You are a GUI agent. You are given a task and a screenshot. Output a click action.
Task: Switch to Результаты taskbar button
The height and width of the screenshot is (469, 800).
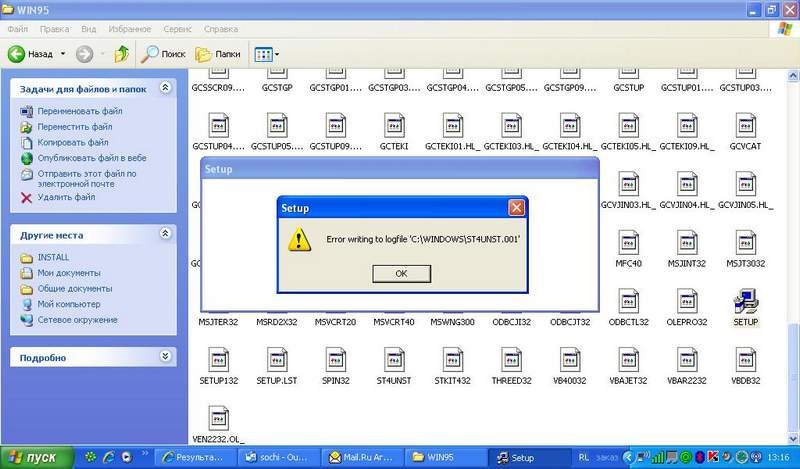(195, 457)
